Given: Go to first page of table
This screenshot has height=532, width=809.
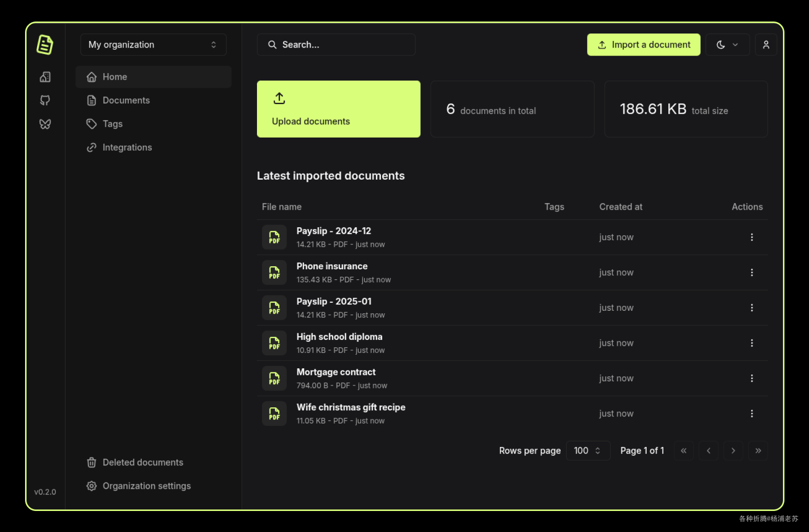Looking at the screenshot, I should point(684,450).
